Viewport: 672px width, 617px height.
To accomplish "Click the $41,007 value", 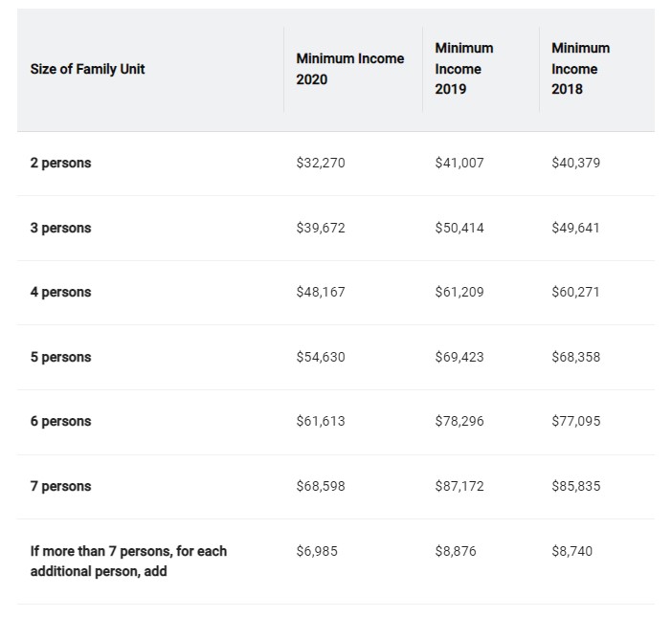I will pyautogui.click(x=459, y=163).
